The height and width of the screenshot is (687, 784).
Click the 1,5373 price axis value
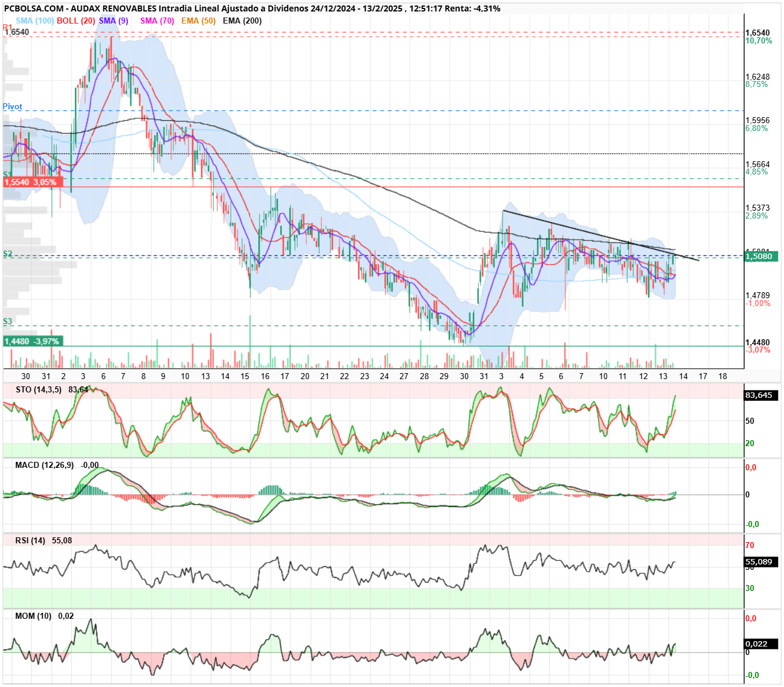[x=757, y=208]
